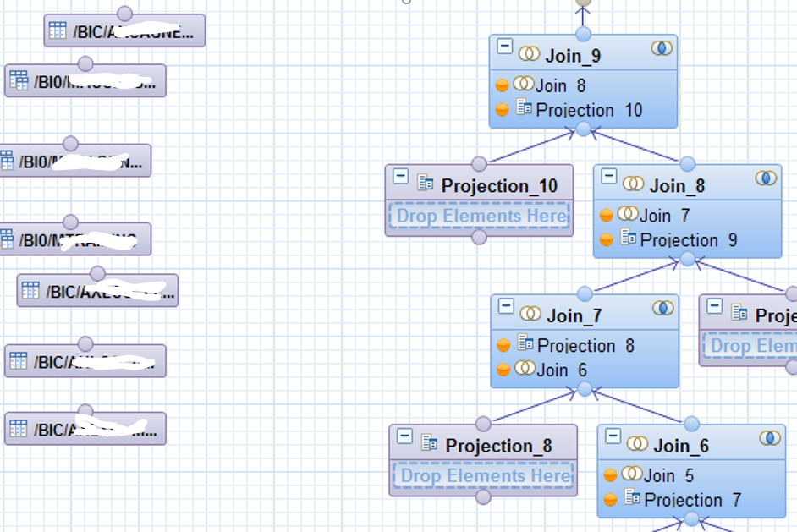Click the Join_9 title text

(574, 56)
